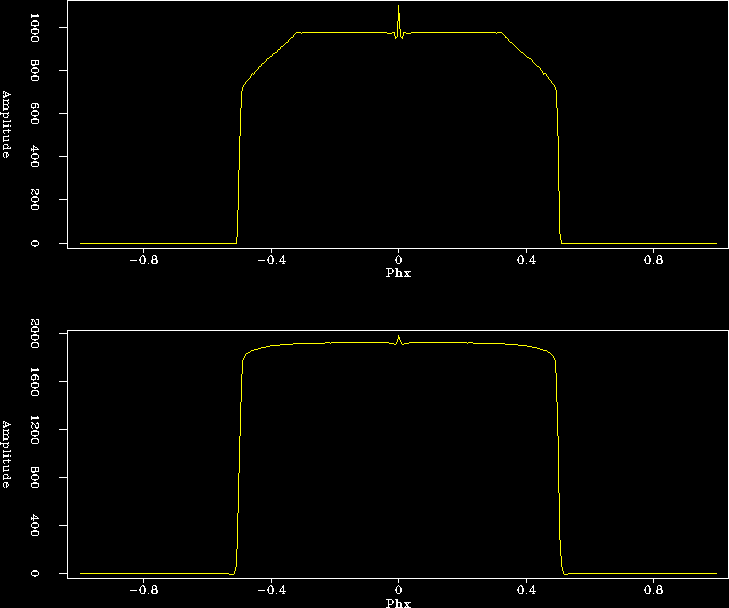
Task: Click the small central peak in the lower plot
Action: 398,340
